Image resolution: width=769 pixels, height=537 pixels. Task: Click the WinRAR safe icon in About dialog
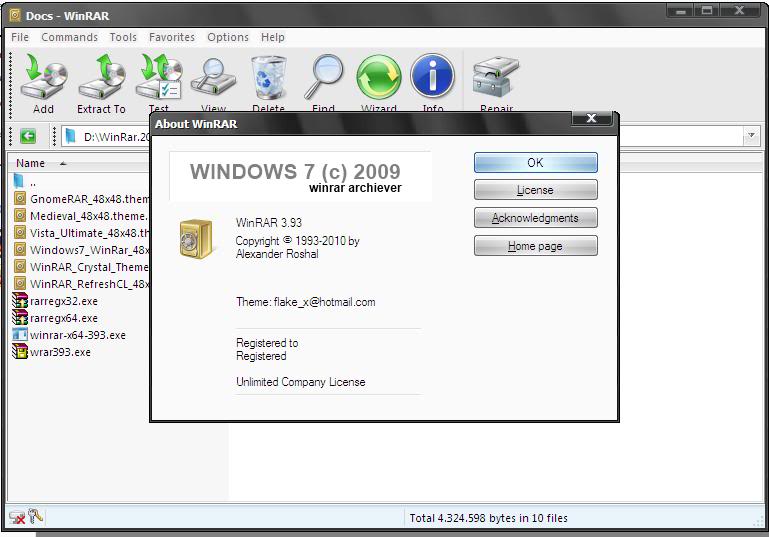click(x=197, y=239)
